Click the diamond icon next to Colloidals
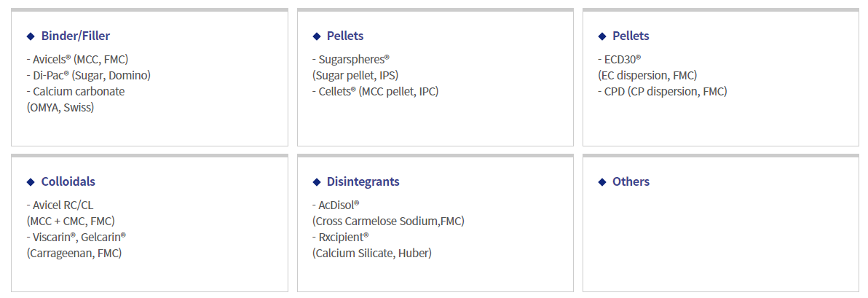868x298 pixels. pyautogui.click(x=31, y=182)
